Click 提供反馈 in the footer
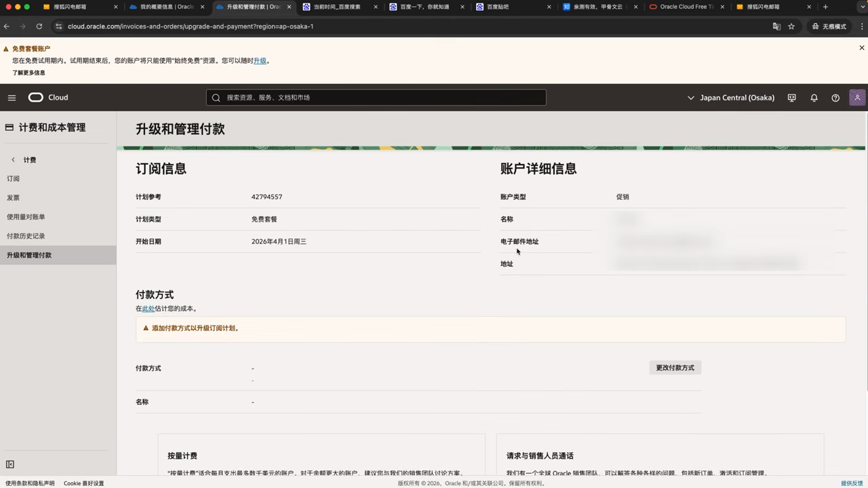Viewport: 868px width, 488px height. pyautogui.click(x=852, y=483)
